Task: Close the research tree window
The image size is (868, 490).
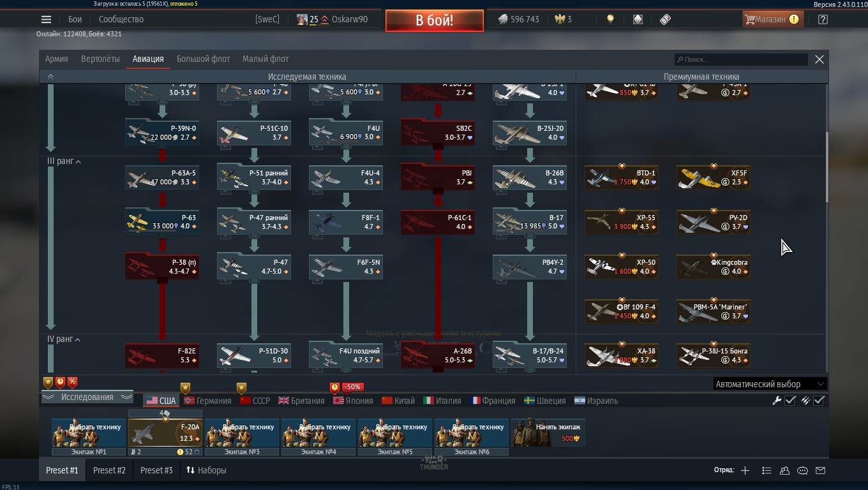Action: point(819,59)
